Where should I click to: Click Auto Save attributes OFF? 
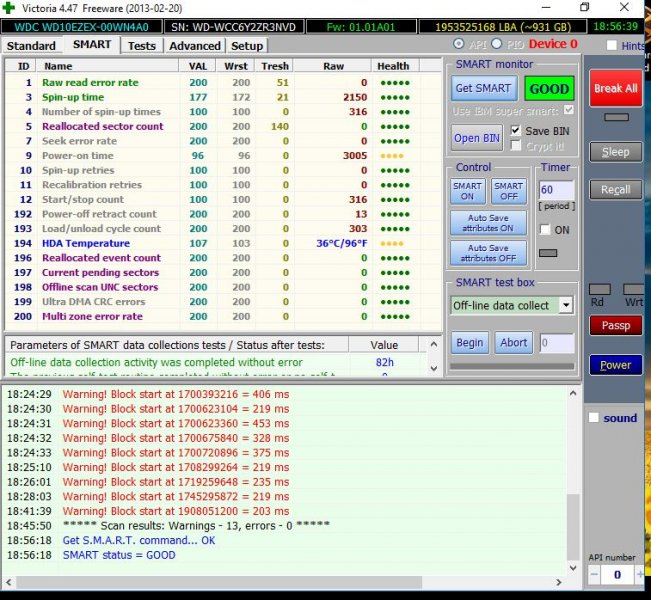tap(488, 253)
